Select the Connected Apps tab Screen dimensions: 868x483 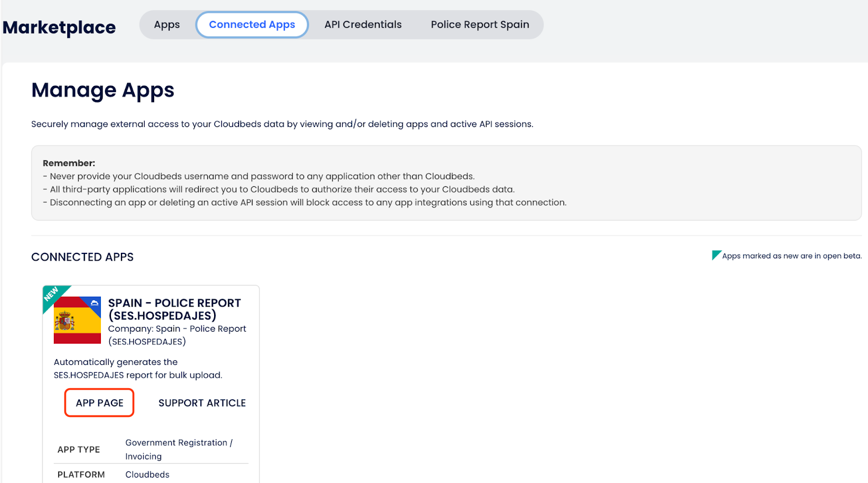coord(252,25)
